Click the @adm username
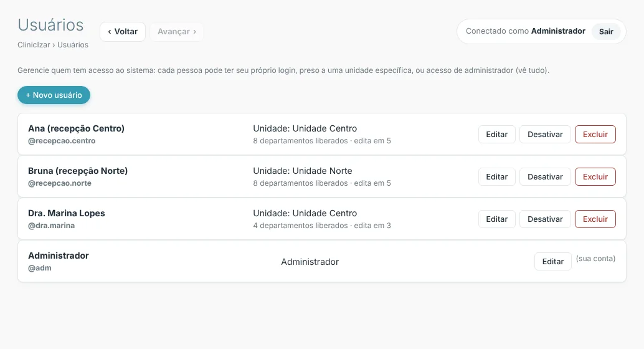 (40, 267)
